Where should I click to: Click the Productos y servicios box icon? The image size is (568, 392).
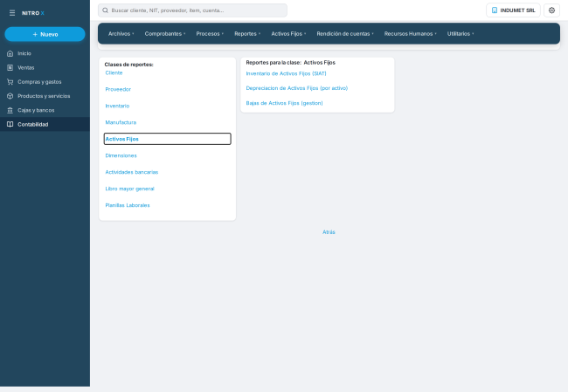(x=10, y=96)
